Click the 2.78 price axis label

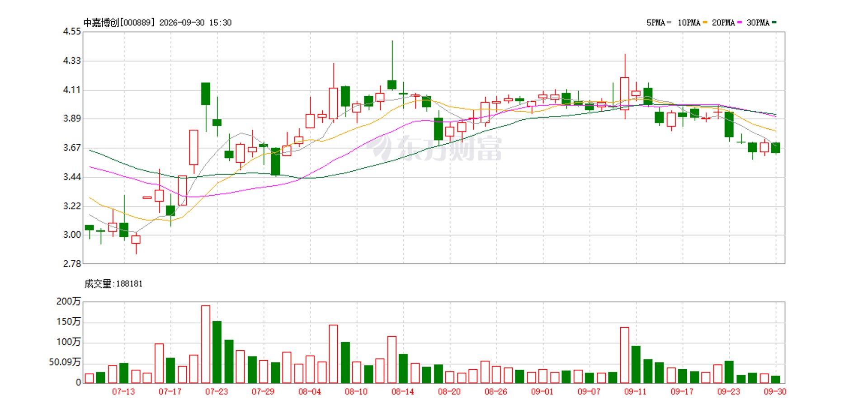72,264
